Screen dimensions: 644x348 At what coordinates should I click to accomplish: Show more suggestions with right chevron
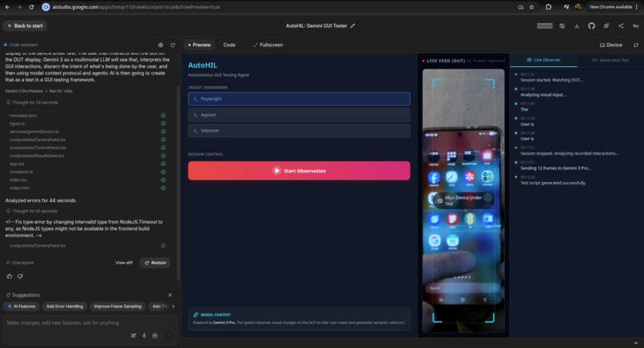[173, 306]
